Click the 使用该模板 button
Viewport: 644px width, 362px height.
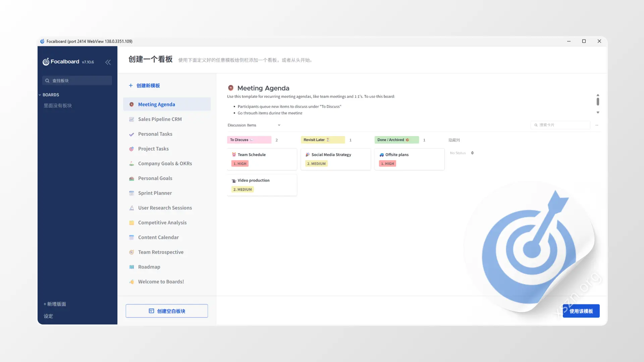(x=581, y=311)
